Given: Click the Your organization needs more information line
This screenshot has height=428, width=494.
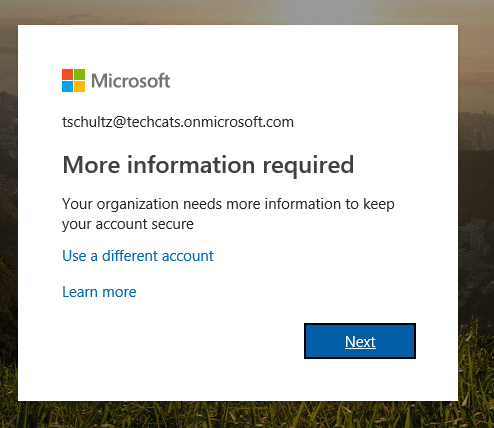Looking at the screenshot, I should (228, 204).
